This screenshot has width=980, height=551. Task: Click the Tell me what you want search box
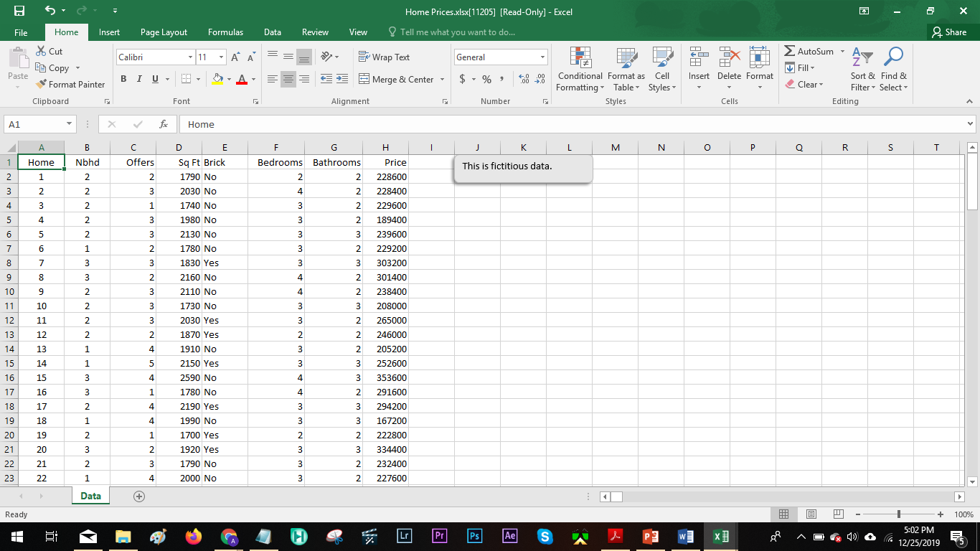(457, 32)
